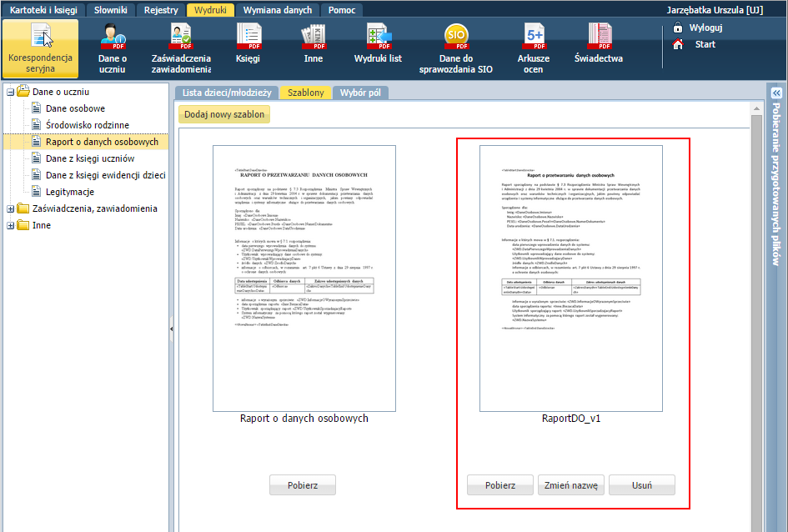Click Pobierz under Raport o danych osobowych

tap(303, 485)
